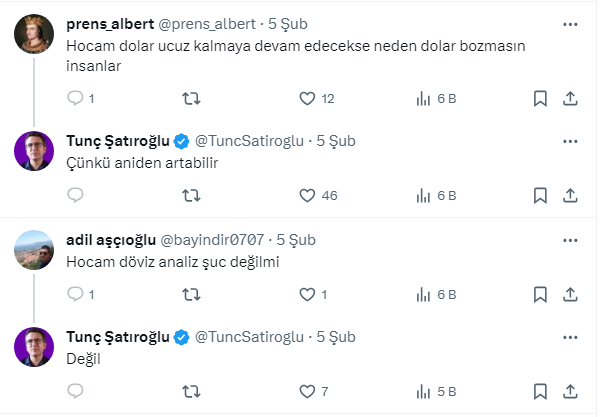Image resolution: width=602 pixels, height=417 pixels.
Task: Share the 'Değil' reply tweet
Action: click(570, 391)
